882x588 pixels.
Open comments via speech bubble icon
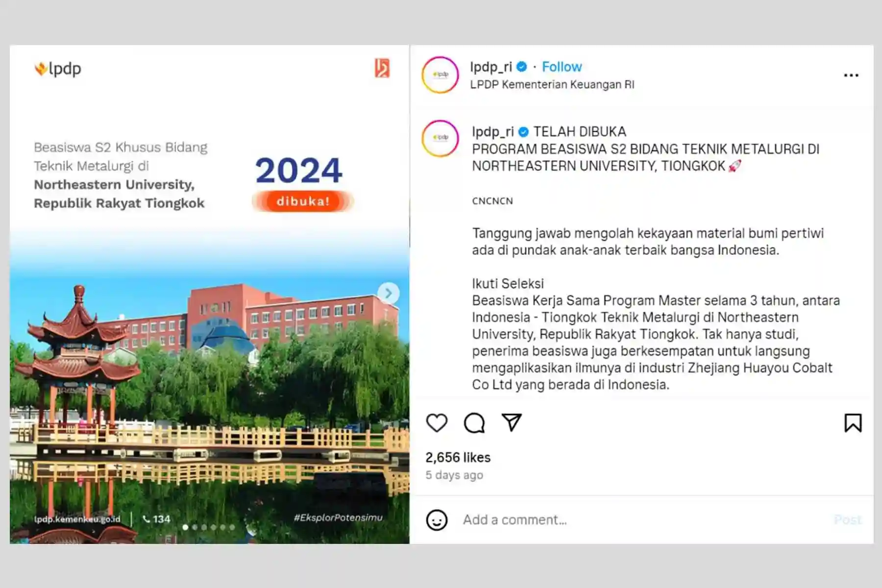click(474, 423)
